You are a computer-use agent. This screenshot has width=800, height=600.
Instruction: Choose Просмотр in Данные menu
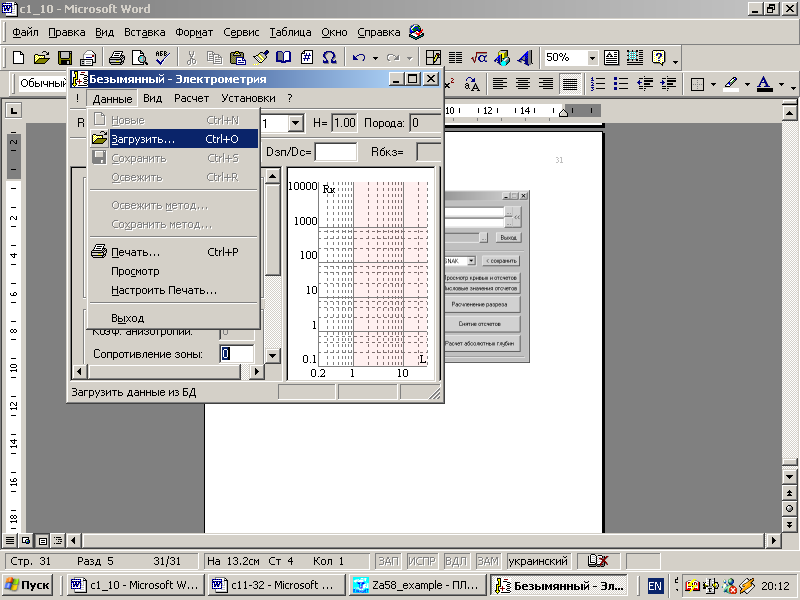click(174, 271)
